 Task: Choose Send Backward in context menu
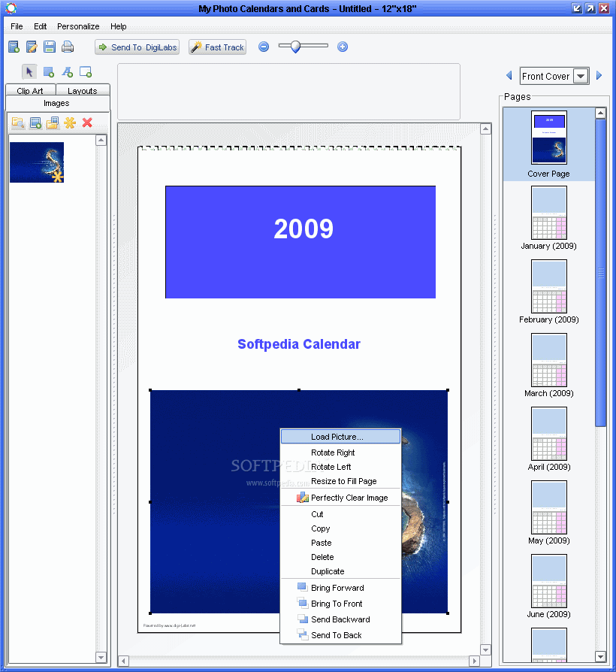340,619
